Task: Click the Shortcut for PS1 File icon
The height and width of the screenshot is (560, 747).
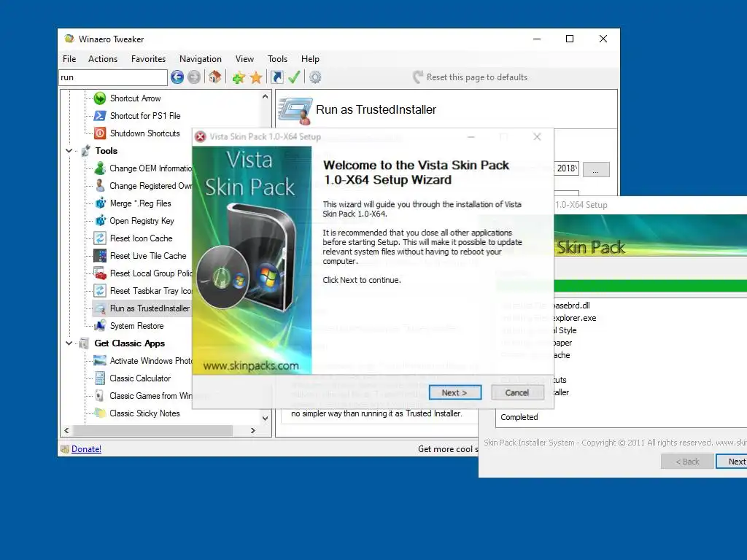Action: tap(99, 116)
